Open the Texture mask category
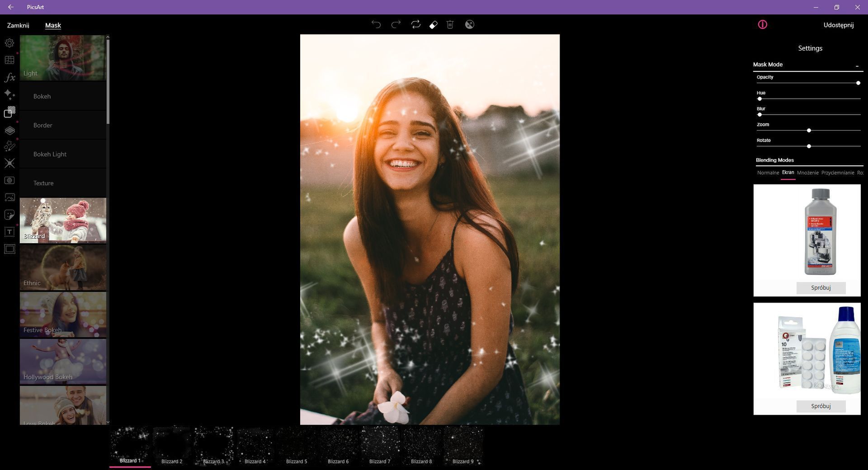Viewport: 868px width, 470px height. tap(63, 183)
